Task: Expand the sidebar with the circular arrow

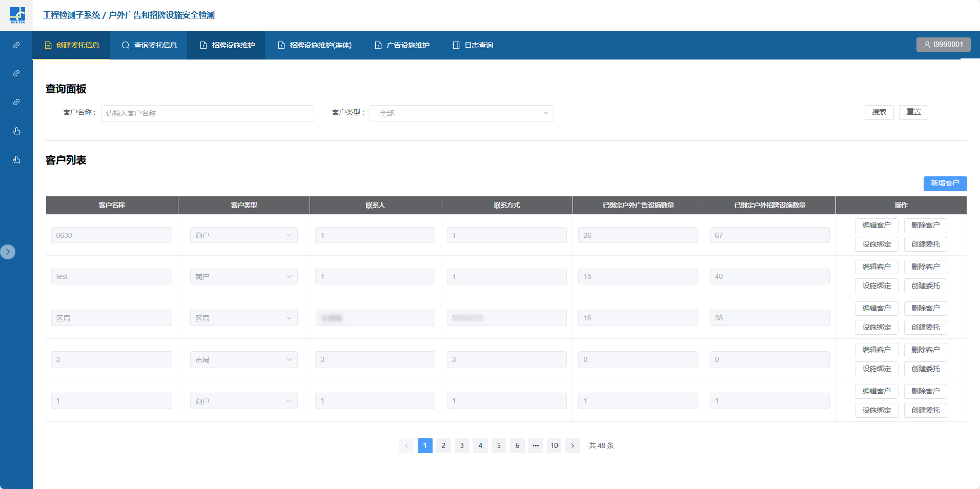Action: (8, 252)
